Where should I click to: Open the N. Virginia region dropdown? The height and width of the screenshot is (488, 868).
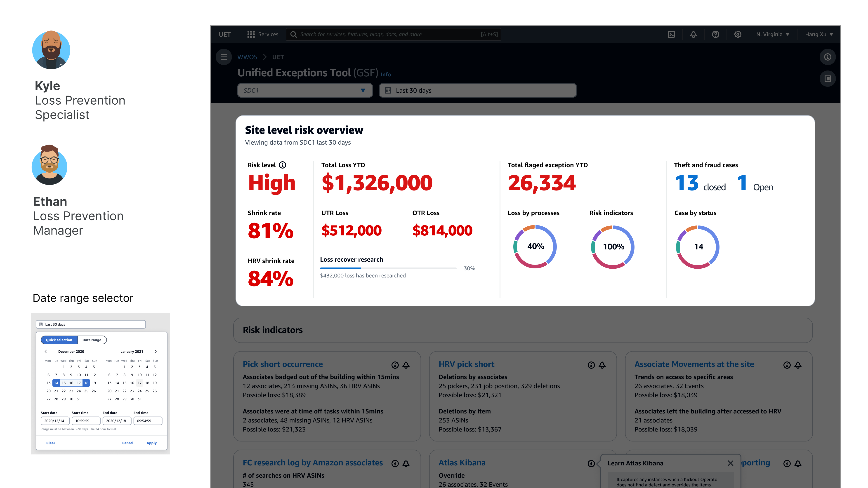point(772,34)
